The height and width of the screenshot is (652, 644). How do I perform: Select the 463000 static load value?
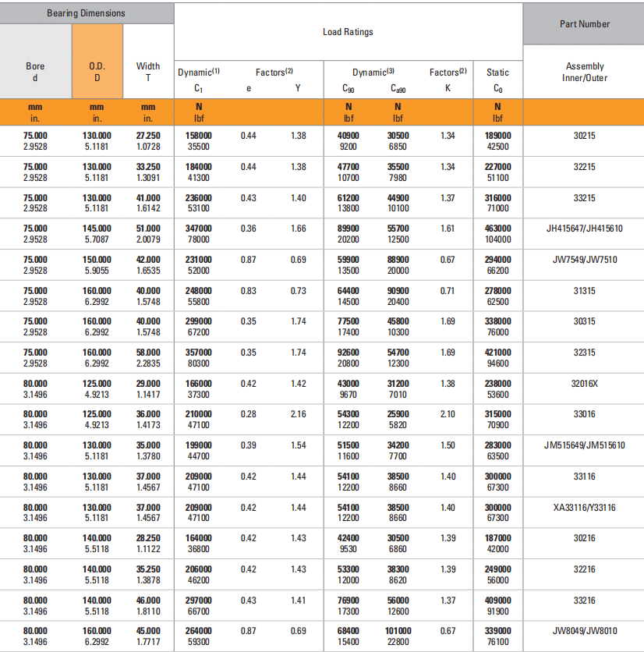click(x=497, y=229)
